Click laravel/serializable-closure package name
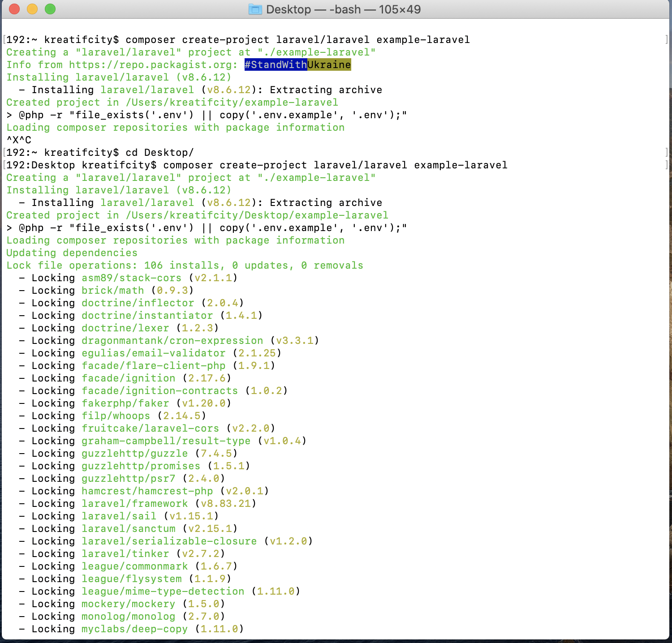This screenshot has width=672, height=643. pyautogui.click(x=169, y=541)
